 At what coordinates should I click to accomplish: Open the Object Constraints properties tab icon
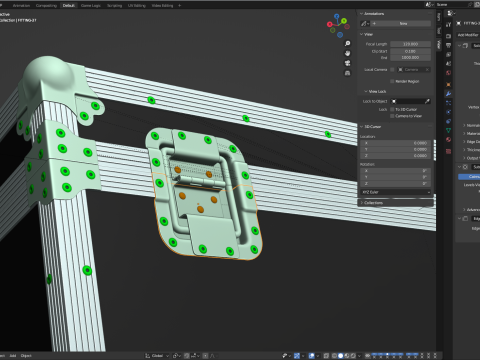coord(449,121)
